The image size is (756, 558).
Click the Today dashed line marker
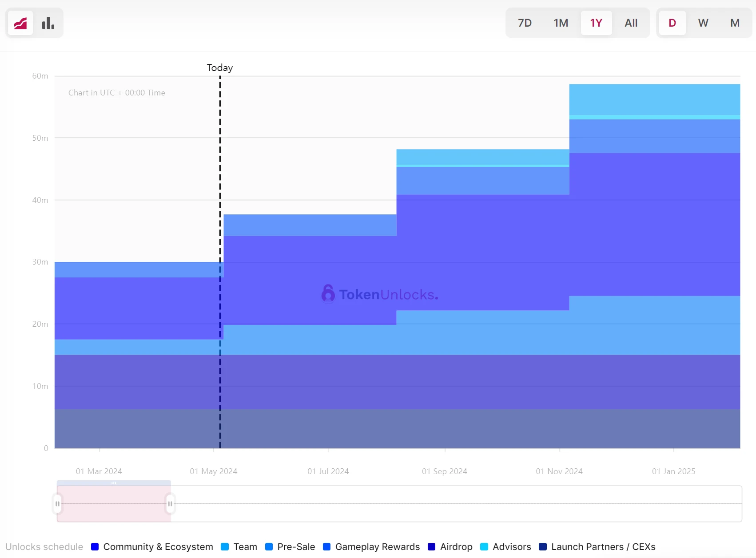click(x=220, y=178)
